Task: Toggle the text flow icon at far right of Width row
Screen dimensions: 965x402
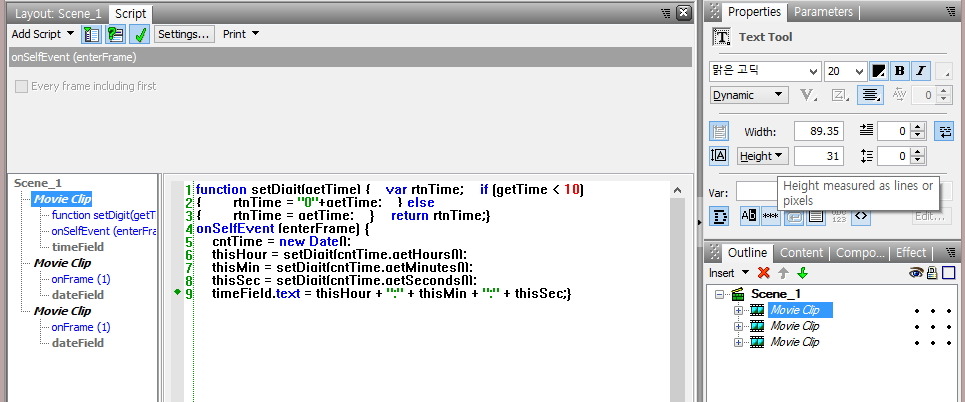Action: click(x=945, y=131)
